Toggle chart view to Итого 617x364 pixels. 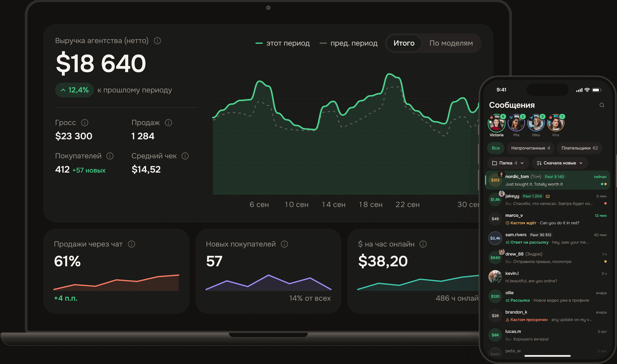tap(404, 43)
